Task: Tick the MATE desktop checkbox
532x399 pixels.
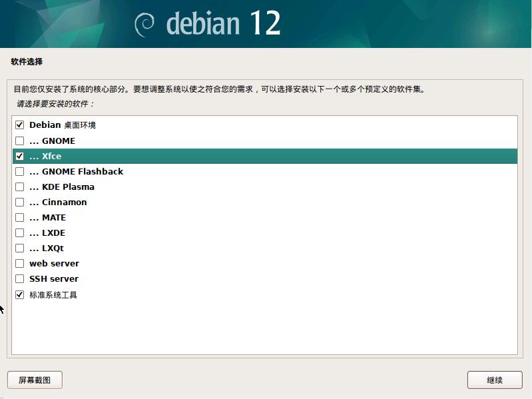Action: click(x=20, y=217)
